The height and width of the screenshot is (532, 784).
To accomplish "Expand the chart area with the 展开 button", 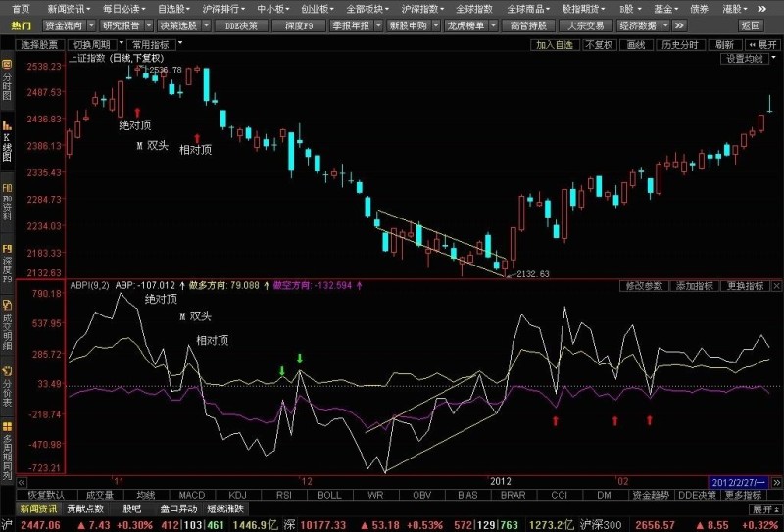I will click(x=762, y=45).
